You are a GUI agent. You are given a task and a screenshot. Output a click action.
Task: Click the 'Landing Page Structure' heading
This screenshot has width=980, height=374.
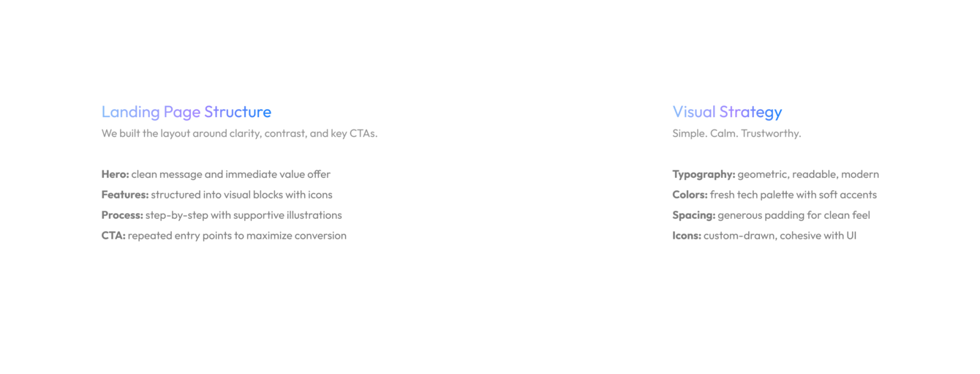pyautogui.click(x=186, y=112)
